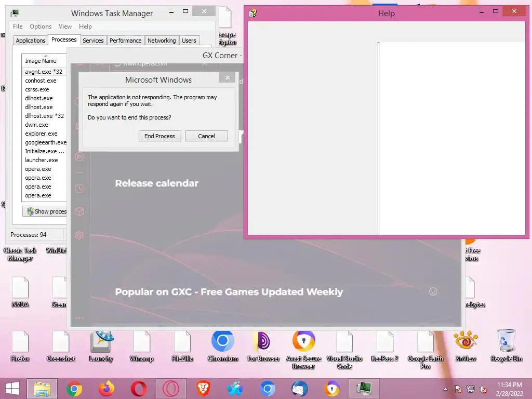Select the Processes tab in Task Manager
This screenshot has width=532, height=399.
(64, 39)
